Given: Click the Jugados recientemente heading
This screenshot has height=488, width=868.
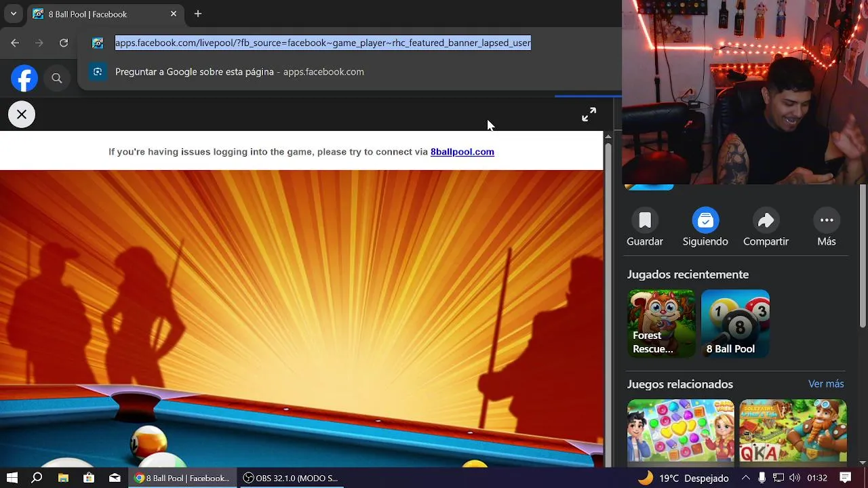Looking at the screenshot, I should 688,274.
